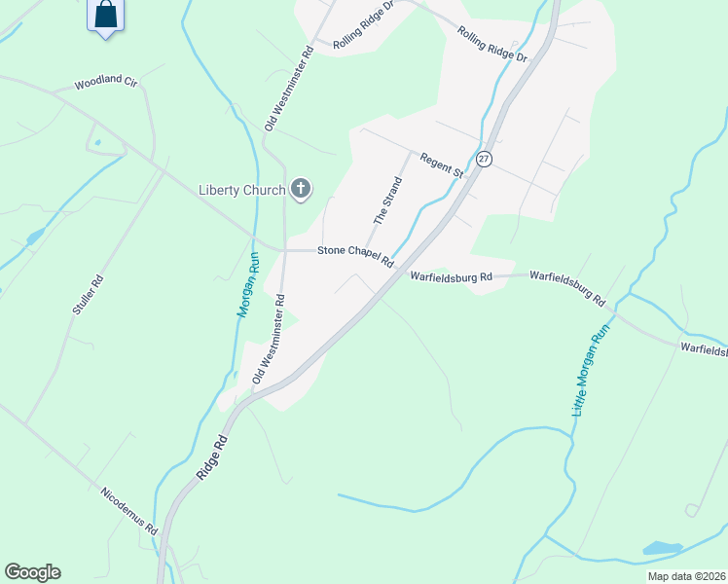Image resolution: width=728 pixels, height=584 pixels.
Task: Click the Route 27 highway shield
Action: [484, 159]
